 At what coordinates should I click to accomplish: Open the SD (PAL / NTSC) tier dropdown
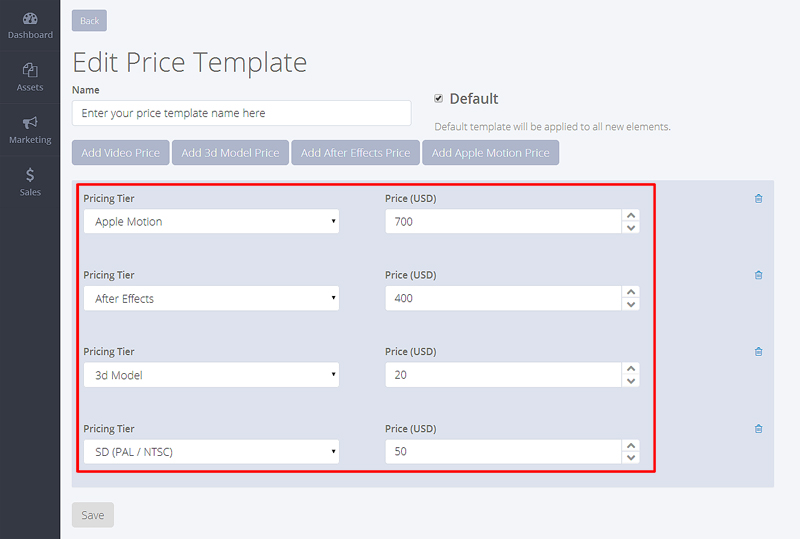[211, 452]
